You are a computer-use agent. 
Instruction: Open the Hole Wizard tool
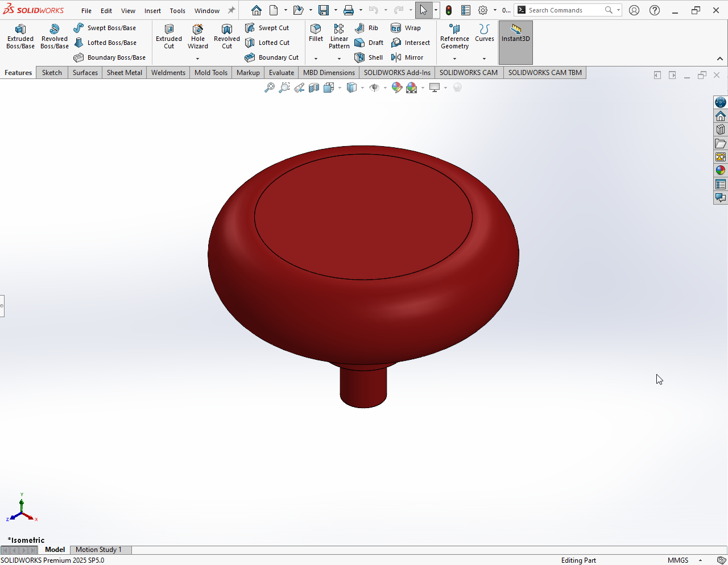[198, 37]
